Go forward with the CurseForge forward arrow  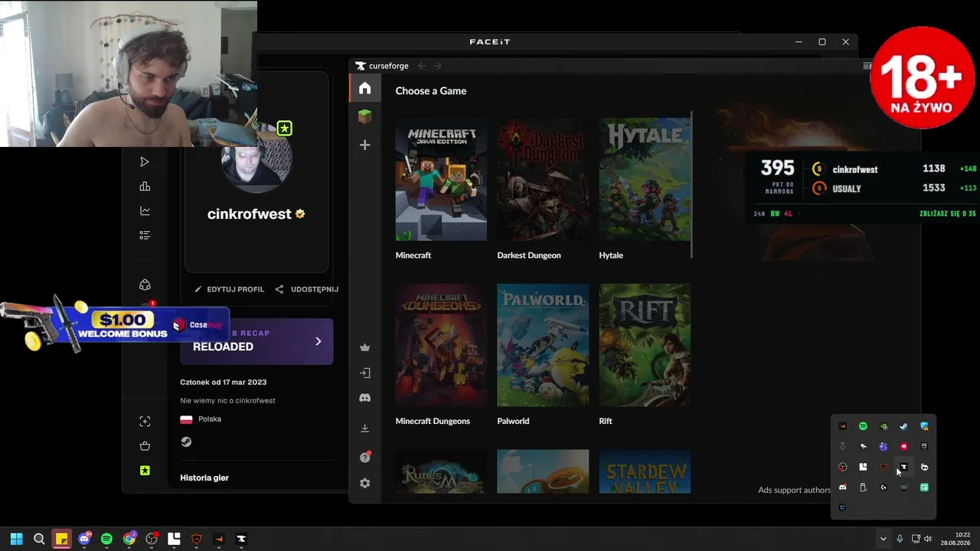[437, 66]
